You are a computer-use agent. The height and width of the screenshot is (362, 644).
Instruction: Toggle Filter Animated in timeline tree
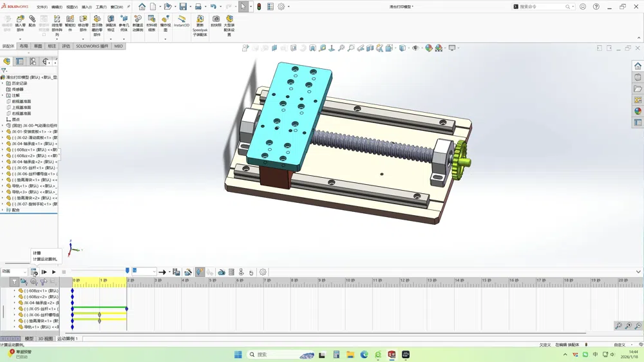pyautogui.click(x=24, y=282)
